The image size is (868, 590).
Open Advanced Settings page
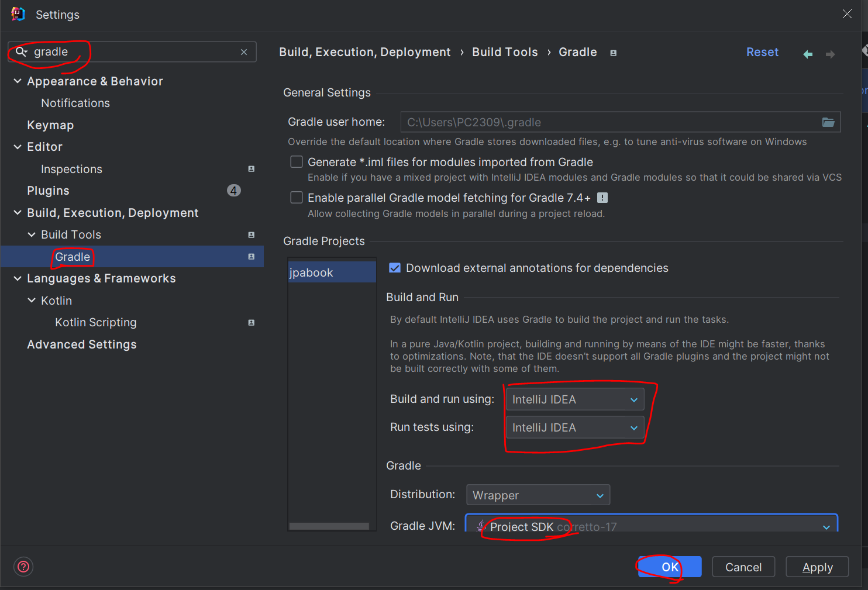(x=82, y=344)
